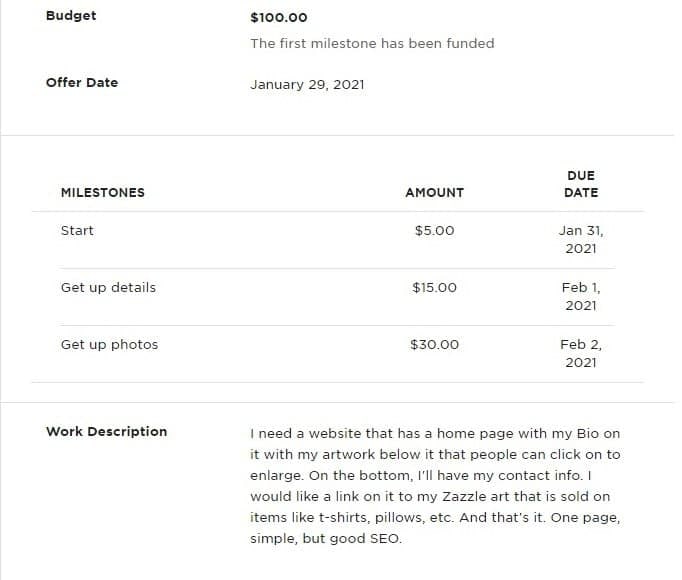Click the AMOUNT column header
Screen dimensions: 682x580
click(435, 193)
